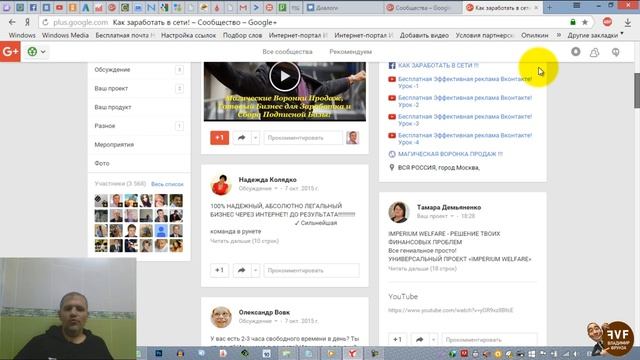Reload the page with refresh icon
Viewport: 640px width, 360px height.
click(x=45, y=22)
